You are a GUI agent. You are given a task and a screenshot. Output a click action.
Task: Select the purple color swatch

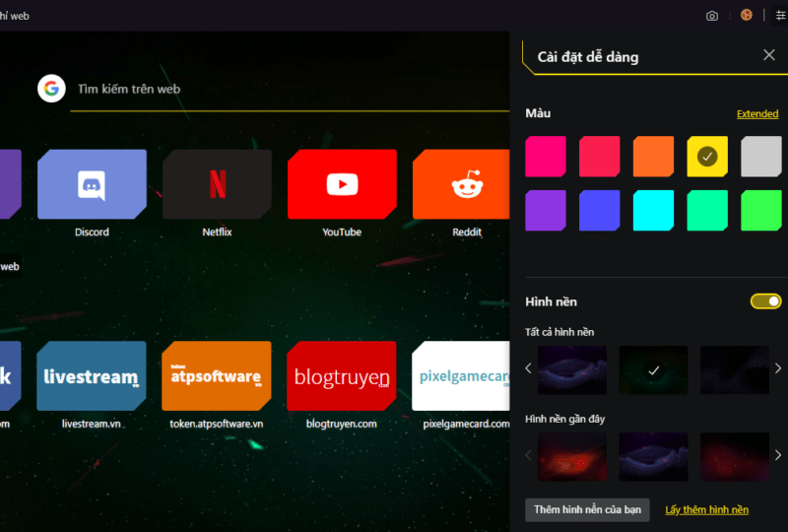coord(546,210)
